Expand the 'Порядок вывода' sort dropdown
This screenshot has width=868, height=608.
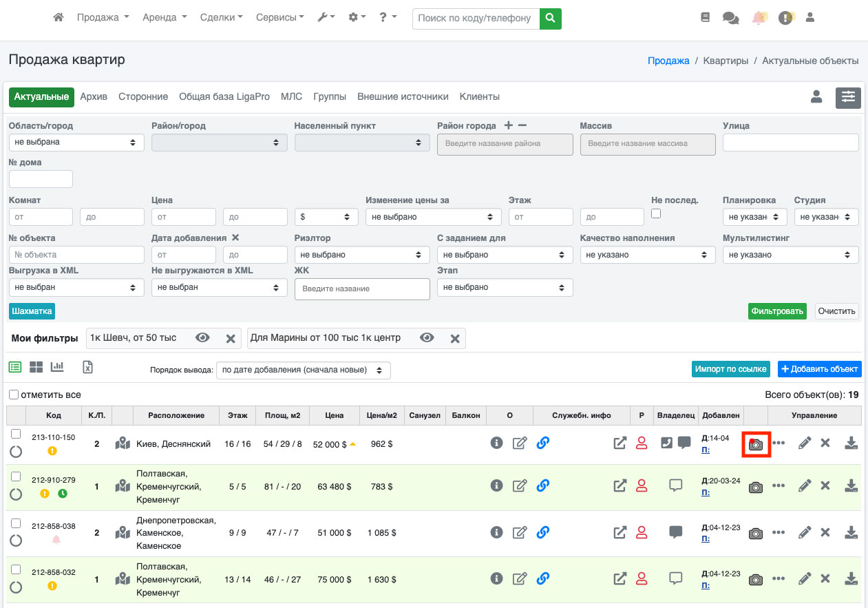click(x=303, y=370)
